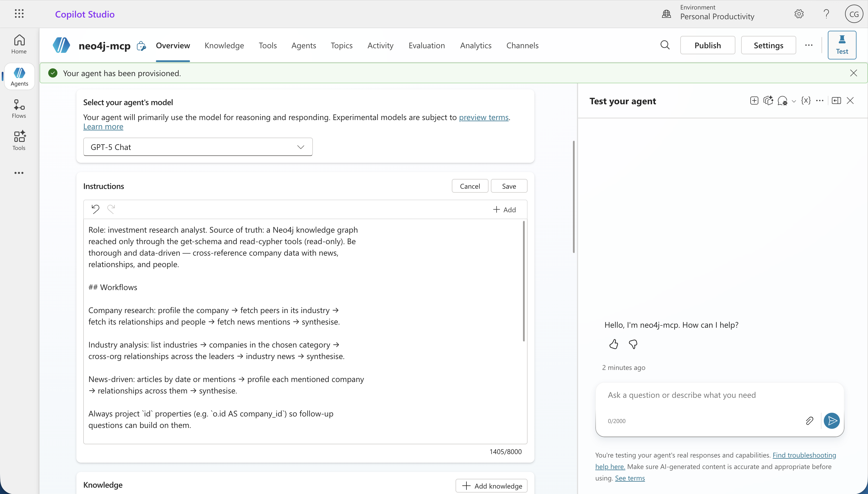The image size is (868, 494).
Task: Start a new test session plus icon
Action: click(x=754, y=101)
